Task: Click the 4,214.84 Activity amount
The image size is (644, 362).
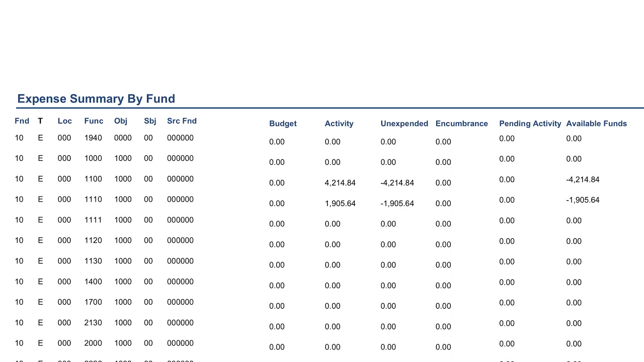Action: click(x=340, y=183)
